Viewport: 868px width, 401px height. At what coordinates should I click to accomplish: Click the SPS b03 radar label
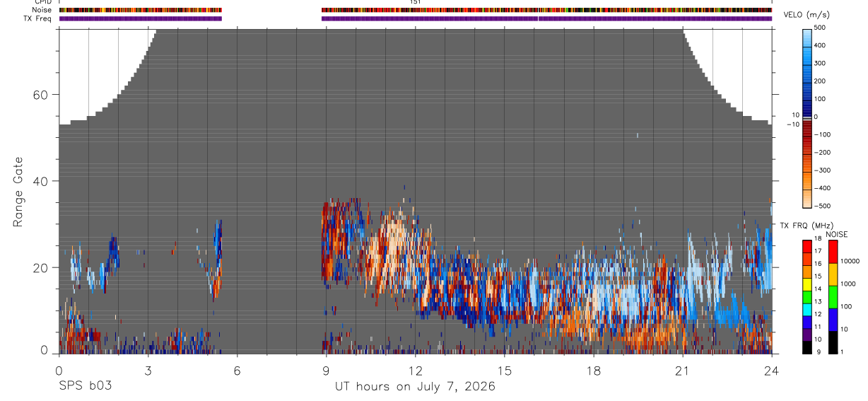pyautogui.click(x=86, y=386)
